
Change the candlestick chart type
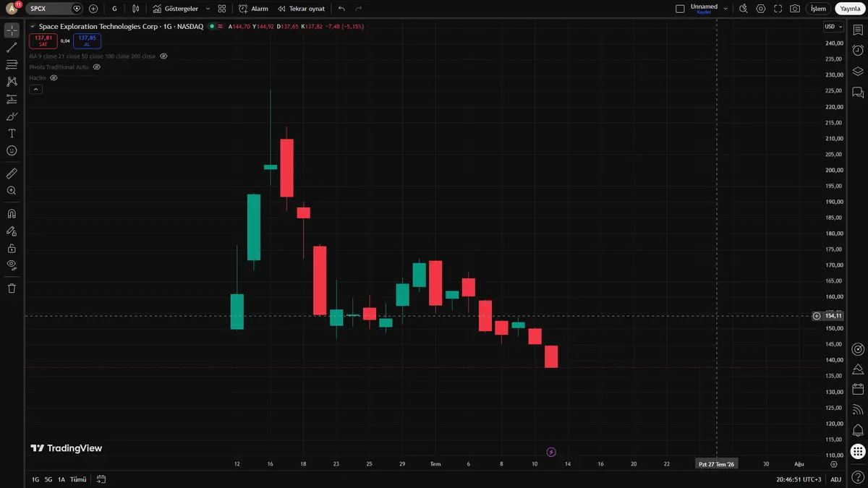coord(135,9)
